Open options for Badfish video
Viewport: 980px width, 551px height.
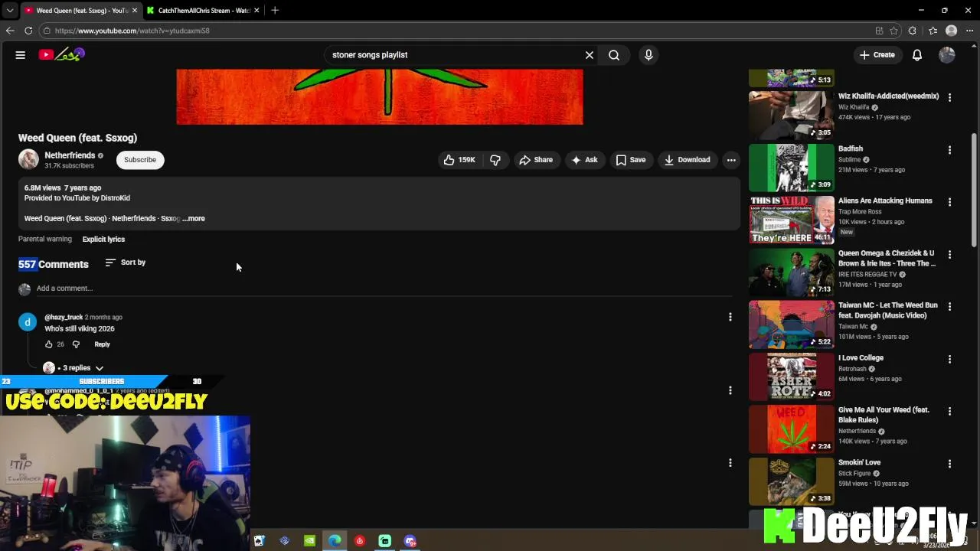[x=949, y=150]
